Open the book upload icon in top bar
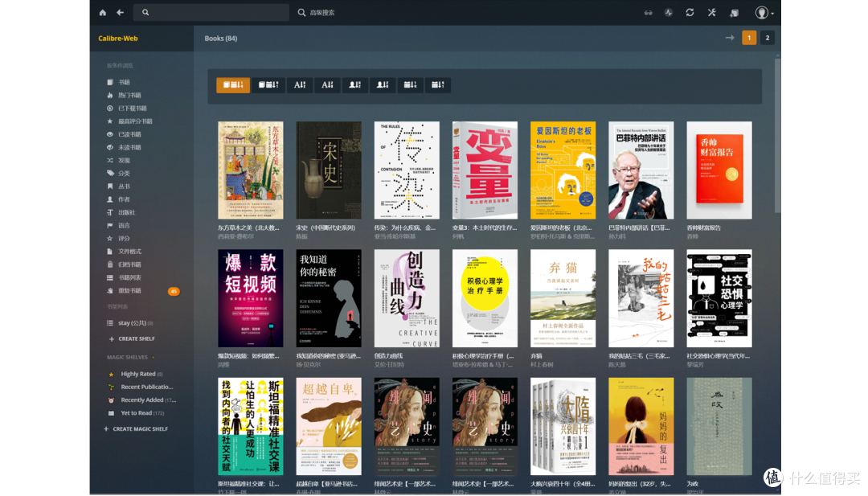This screenshot has height=496, width=868. (x=734, y=12)
